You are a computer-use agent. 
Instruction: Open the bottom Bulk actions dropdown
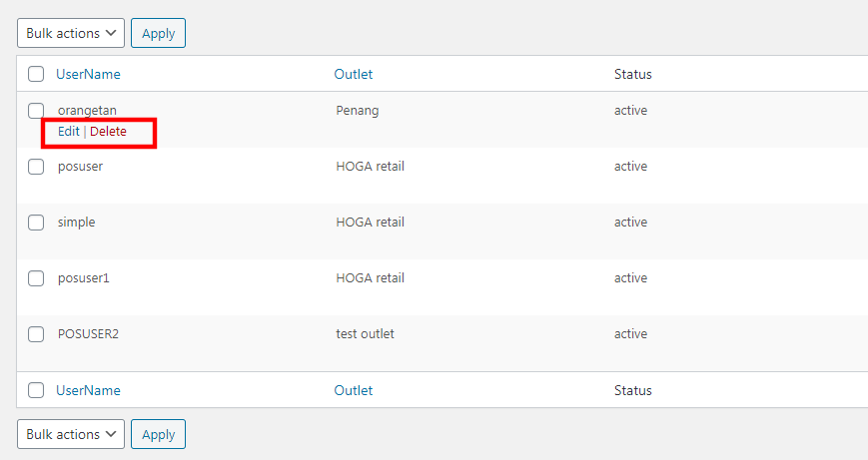(71, 434)
